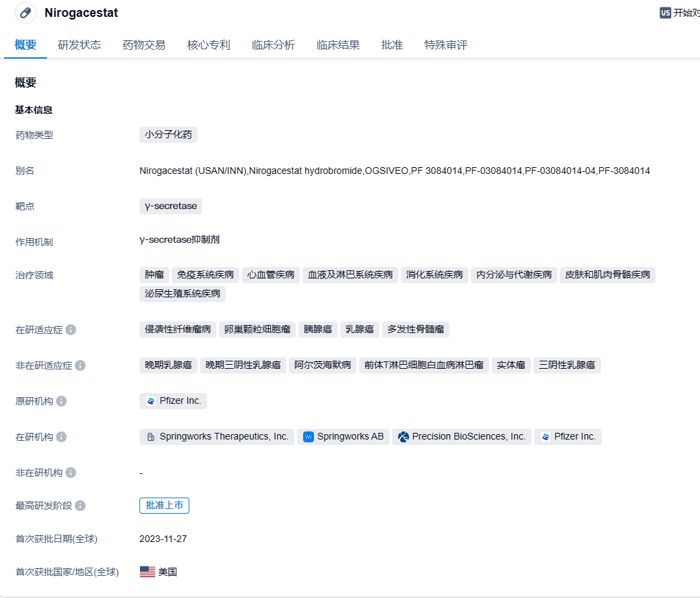The width and height of the screenshot is (700, 598).
Task: Click the 批准上市 stage button
Action: [x=164, y=506]
